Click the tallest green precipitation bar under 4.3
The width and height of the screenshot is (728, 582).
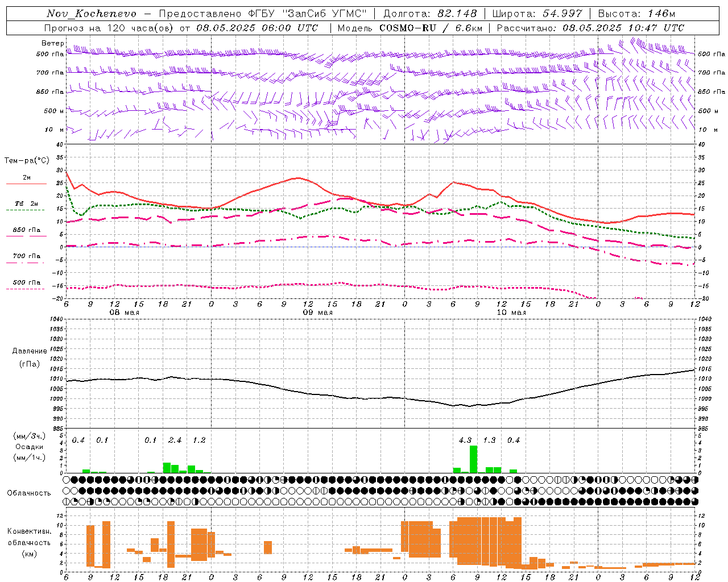(473, 459)
